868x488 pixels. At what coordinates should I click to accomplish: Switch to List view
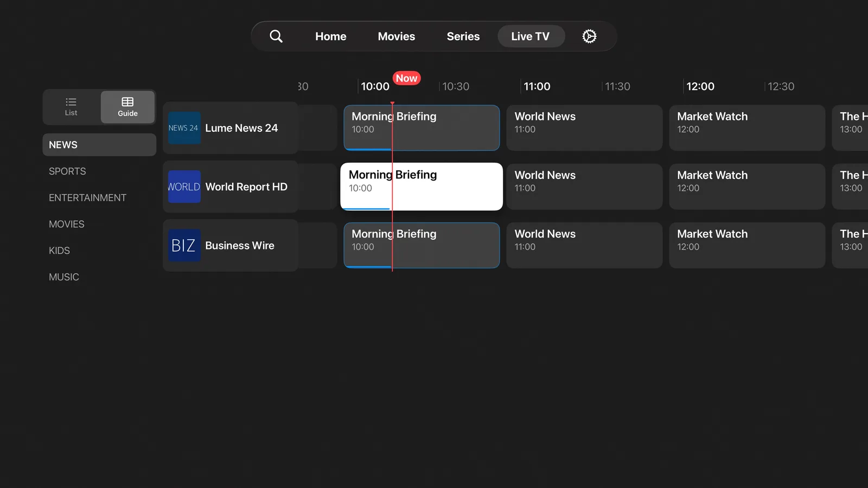[x=71, y=107]
